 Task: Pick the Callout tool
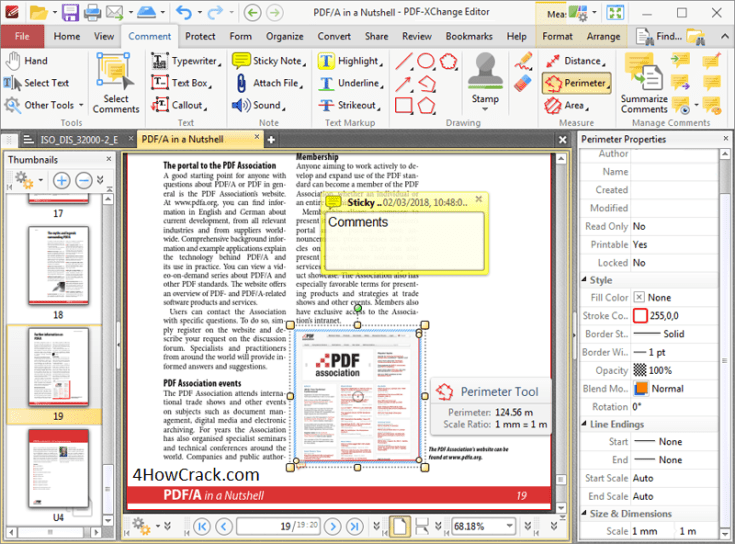[x=179, y=105]
